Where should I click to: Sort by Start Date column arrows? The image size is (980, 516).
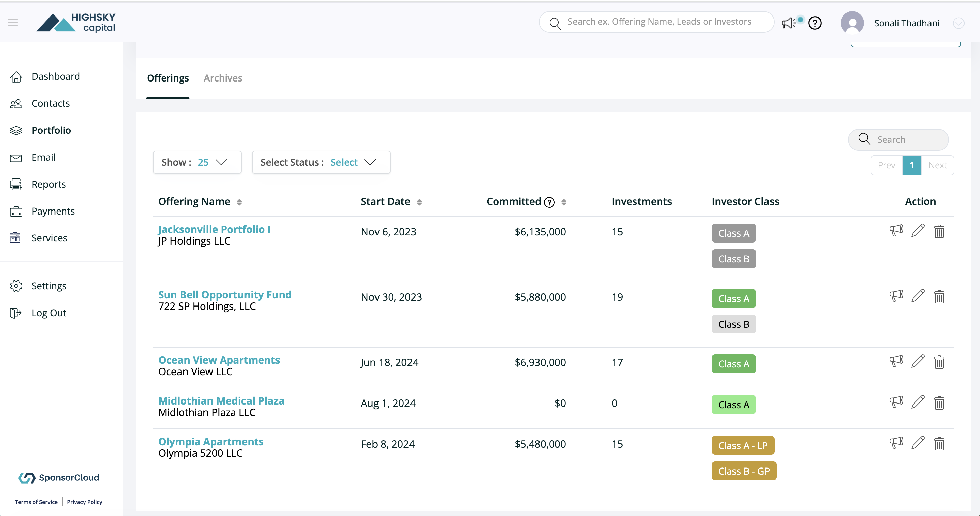click(x=419, y=202)
